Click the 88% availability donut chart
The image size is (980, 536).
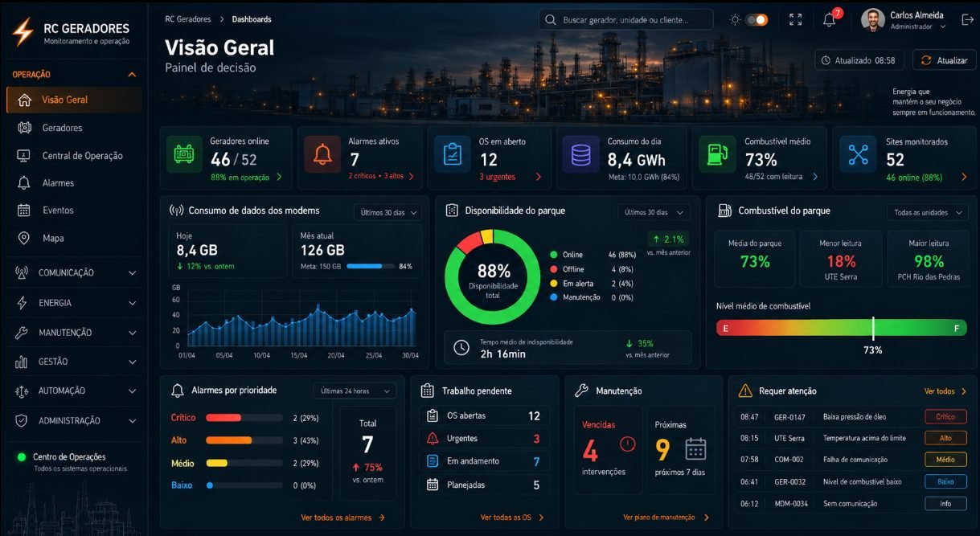click(493, 276)
